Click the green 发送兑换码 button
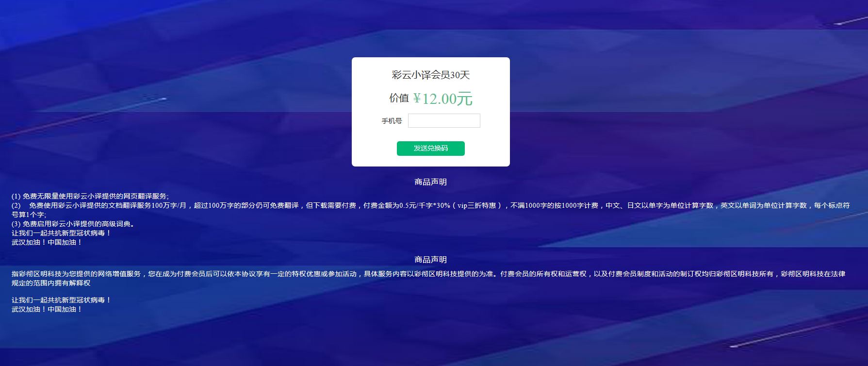 click(x=431, y=149)
